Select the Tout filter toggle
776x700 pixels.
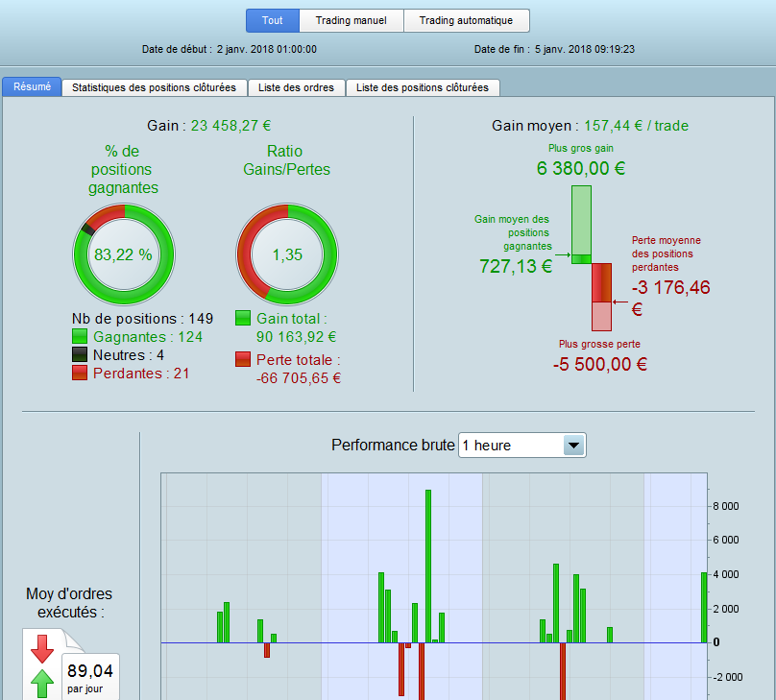(273, 20)
